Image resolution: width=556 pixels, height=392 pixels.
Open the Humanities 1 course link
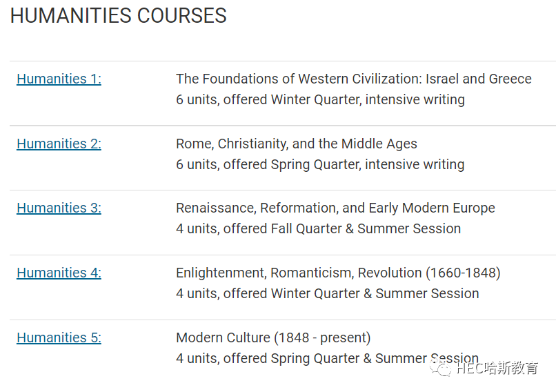(x=59, y=79)
